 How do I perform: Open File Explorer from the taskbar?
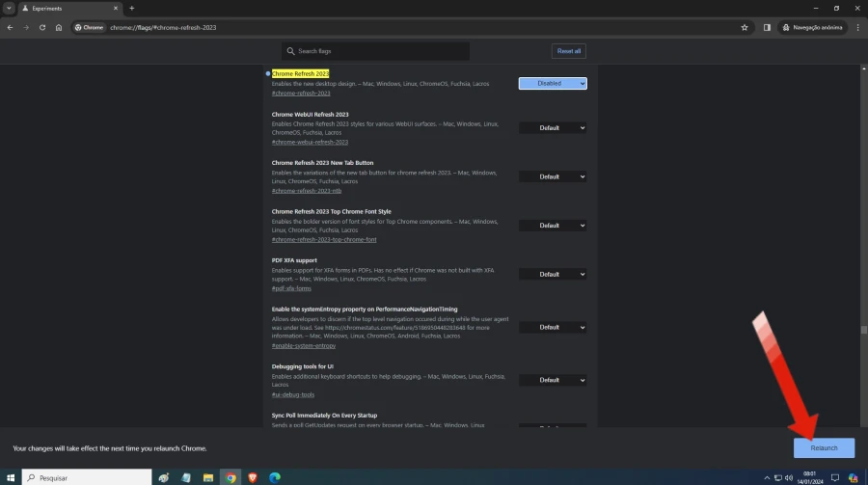click(x=208, y=477)
